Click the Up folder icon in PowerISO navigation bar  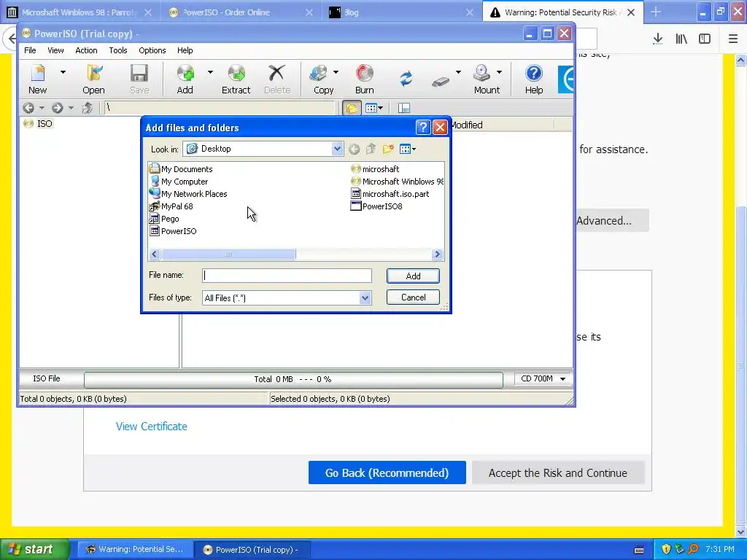pyautogui.click(x=88, y=108)
